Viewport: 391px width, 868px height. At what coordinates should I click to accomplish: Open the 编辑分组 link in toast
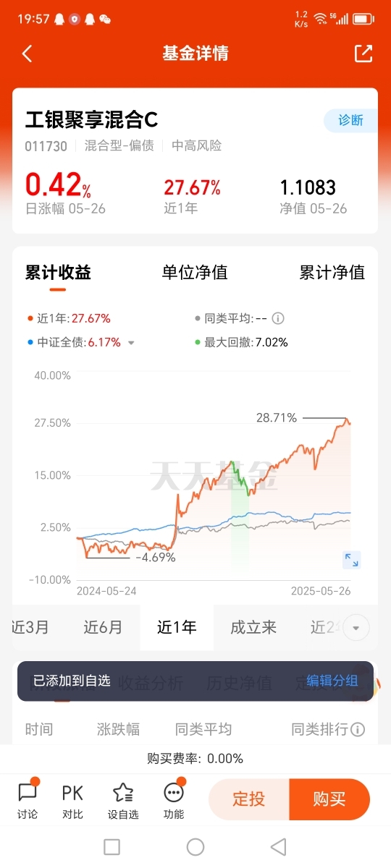pos(332,681)
